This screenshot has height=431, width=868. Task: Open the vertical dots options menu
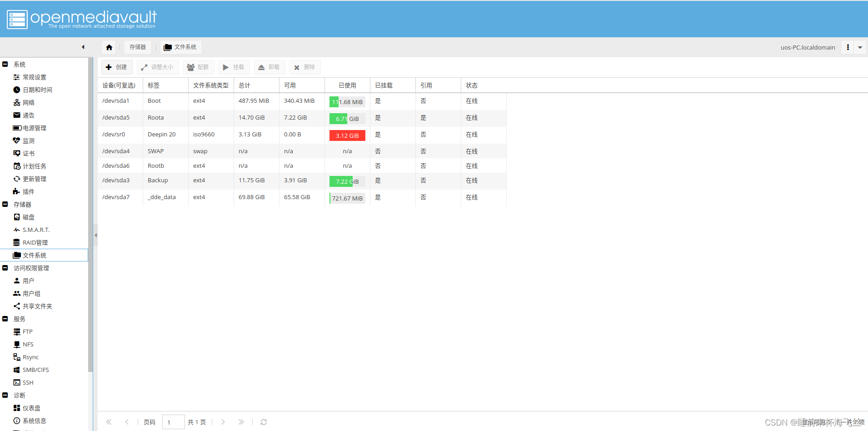(848, 47)
